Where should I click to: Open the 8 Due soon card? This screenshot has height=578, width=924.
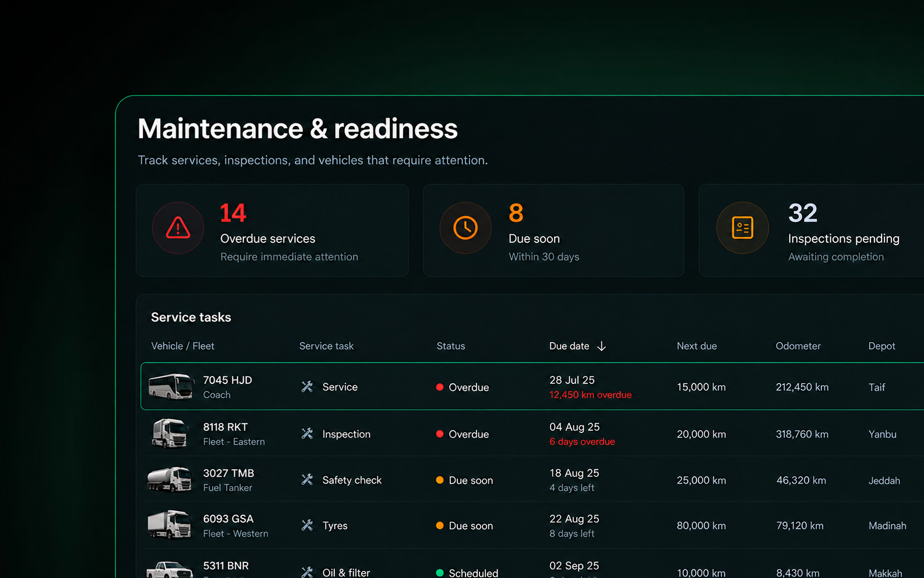(553, 231)
